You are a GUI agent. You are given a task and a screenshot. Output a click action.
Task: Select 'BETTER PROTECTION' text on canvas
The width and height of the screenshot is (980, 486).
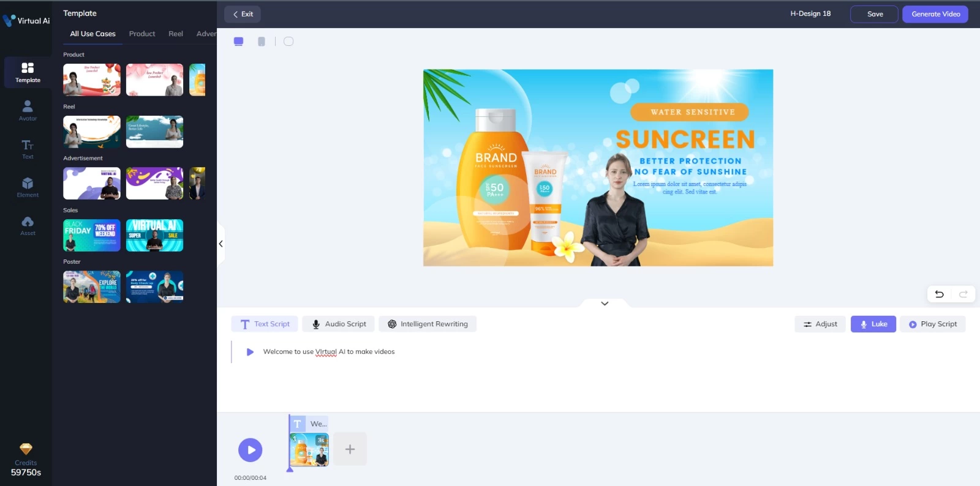click(x=690, y=161)
